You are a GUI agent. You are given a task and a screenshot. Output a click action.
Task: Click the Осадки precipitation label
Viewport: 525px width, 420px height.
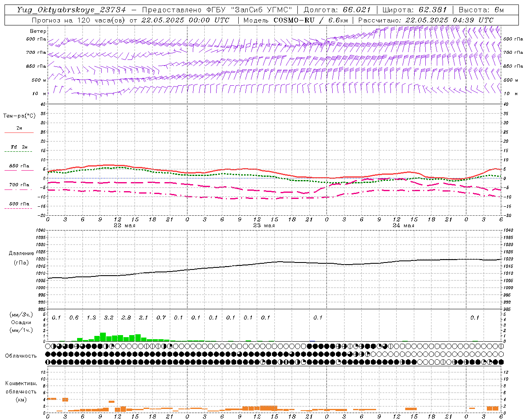(x=21, y=322)
